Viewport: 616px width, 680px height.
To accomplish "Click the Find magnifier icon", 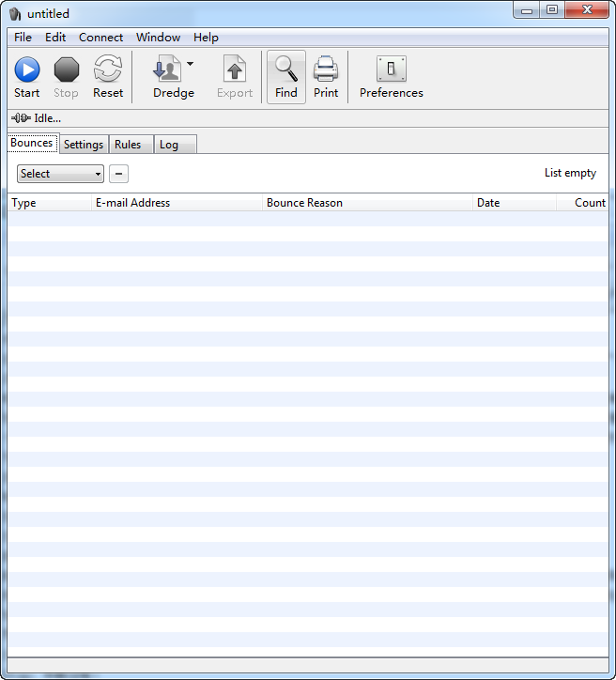I will tap(286, 69).
